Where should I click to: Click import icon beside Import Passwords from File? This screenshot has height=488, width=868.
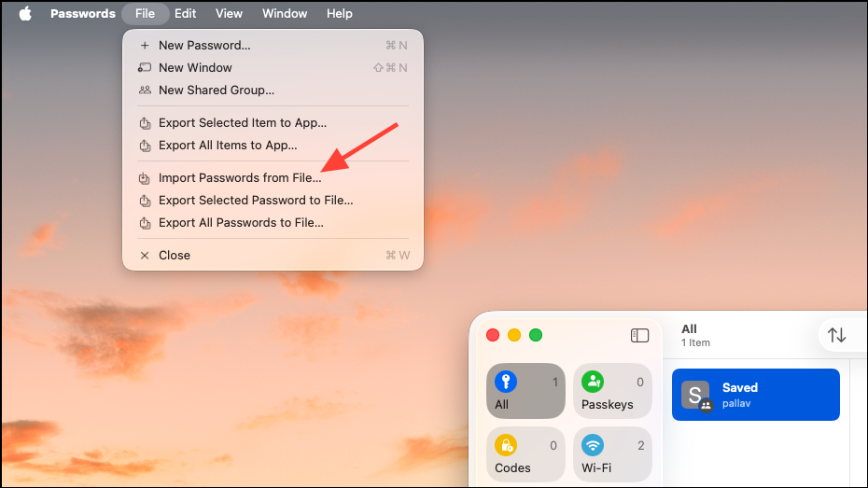click(145, 177)
